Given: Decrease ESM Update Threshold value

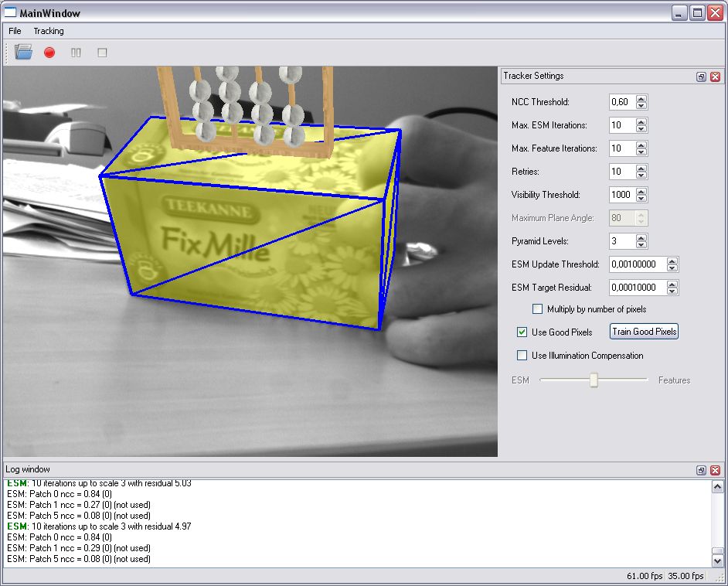Looking at the screenshot, I should [672, 268].
